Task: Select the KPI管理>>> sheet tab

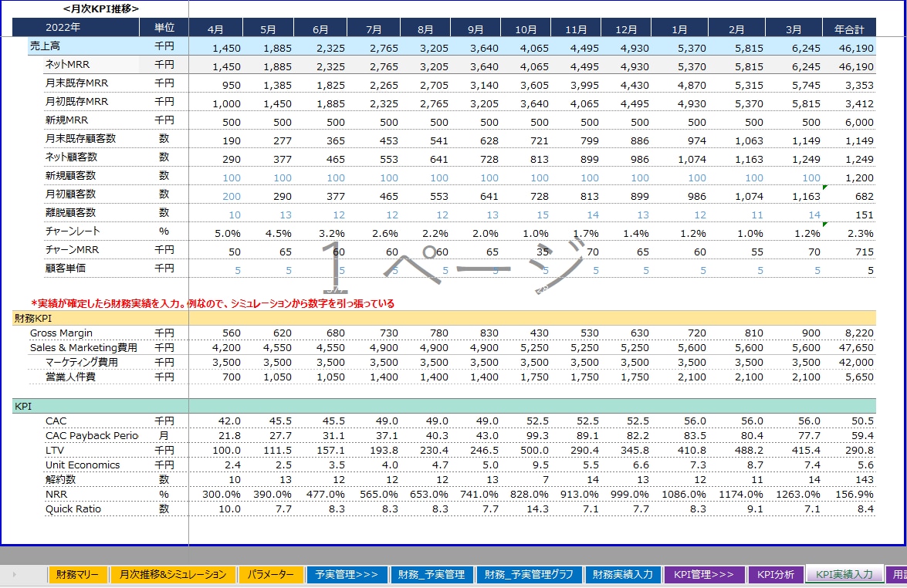Action: [x=703, y=574]
